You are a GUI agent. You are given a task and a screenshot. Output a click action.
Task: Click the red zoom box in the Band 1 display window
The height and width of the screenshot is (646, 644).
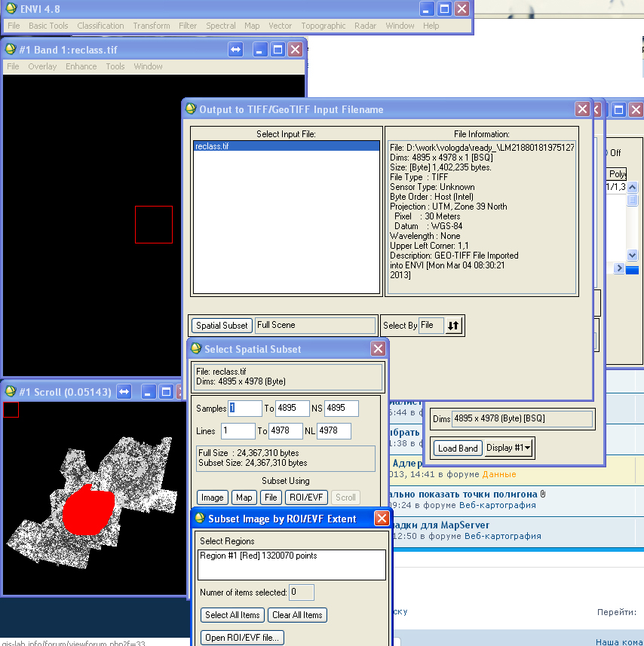click(154, 225)
